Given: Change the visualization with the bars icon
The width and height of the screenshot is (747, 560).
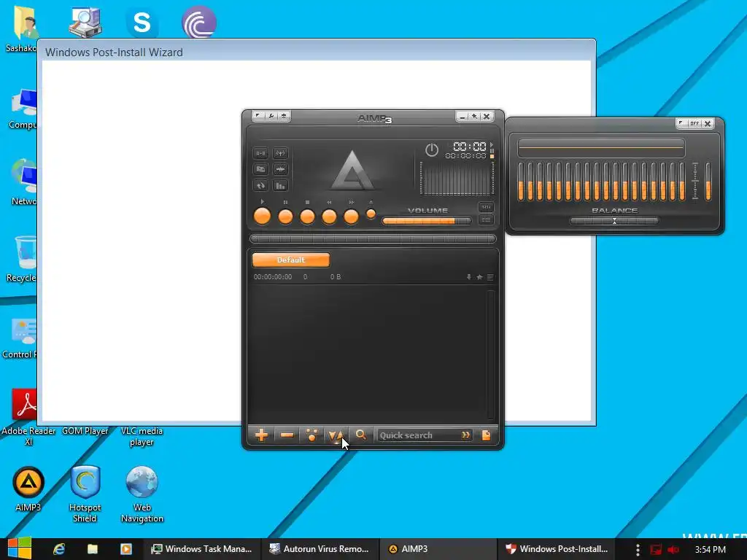Looking at the screenshot, I should (280, 185).
